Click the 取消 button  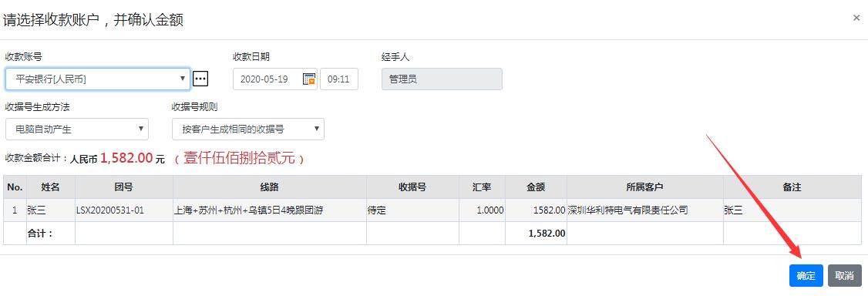point(845,275)
